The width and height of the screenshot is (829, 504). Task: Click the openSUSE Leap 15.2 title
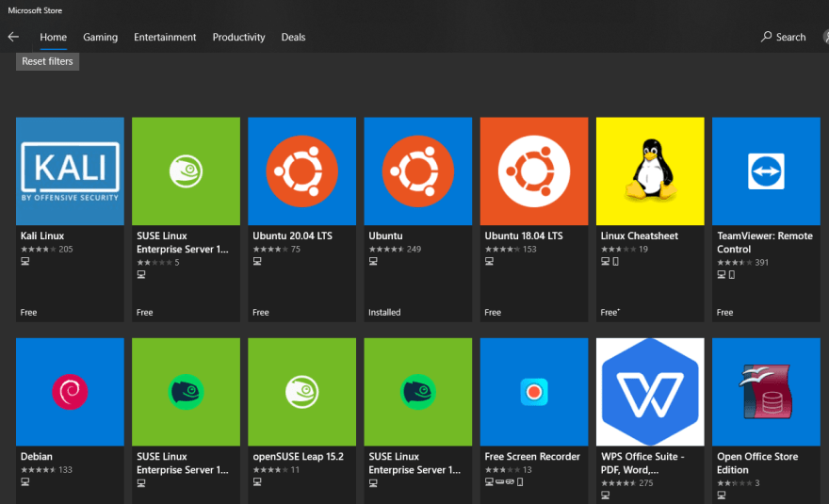click(299, 456)
